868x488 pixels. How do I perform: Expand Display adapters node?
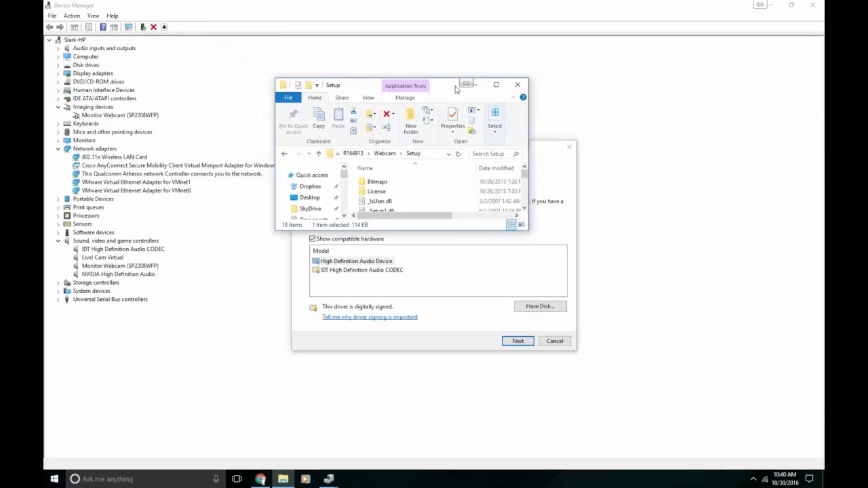coord(58,74)
